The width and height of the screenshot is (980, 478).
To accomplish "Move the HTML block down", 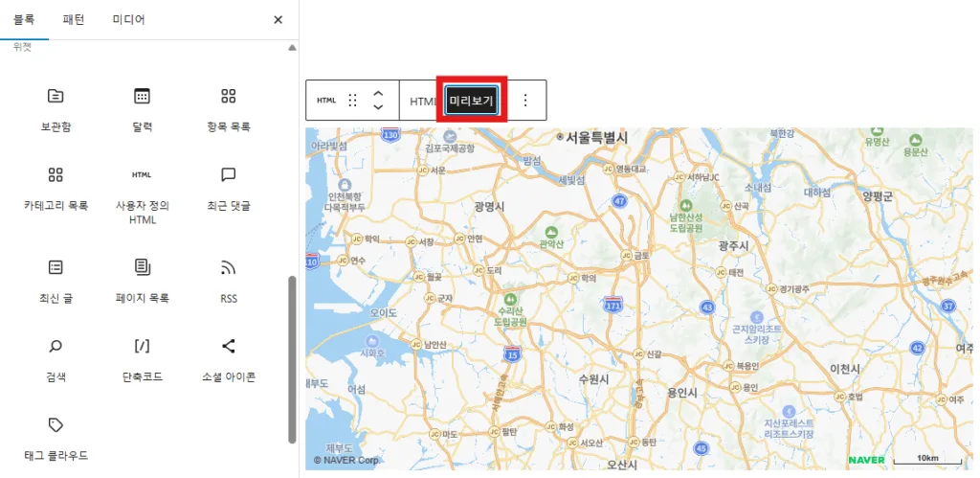I will pyautogui.click(x=377, y=107).
